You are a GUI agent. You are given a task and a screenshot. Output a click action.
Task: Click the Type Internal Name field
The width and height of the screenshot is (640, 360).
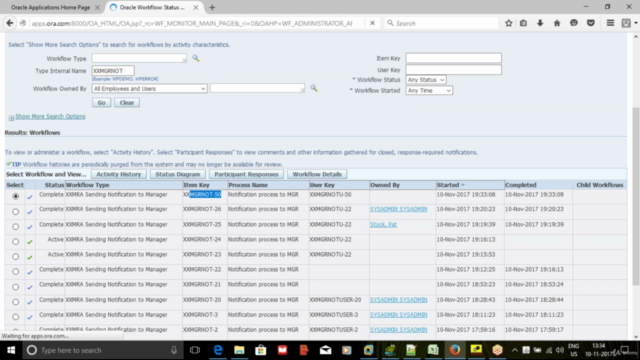(x=113, y=71)
